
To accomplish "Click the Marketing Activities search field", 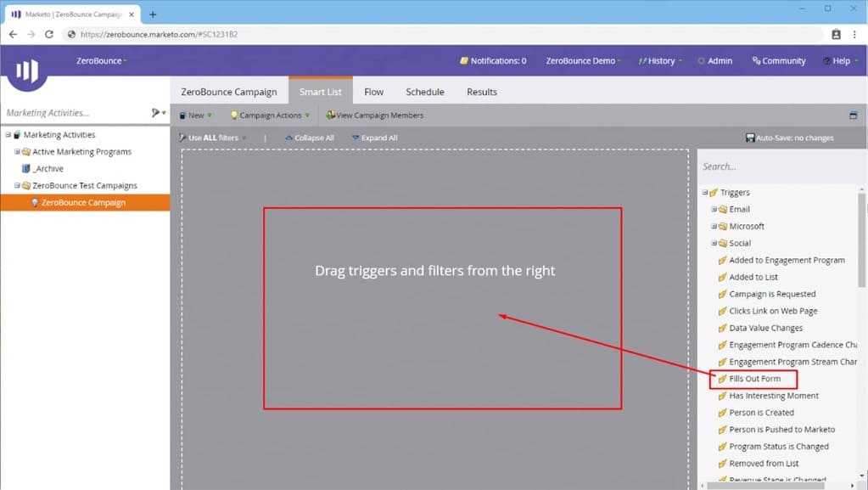I will pyautogui.click(x=75, y=113).
